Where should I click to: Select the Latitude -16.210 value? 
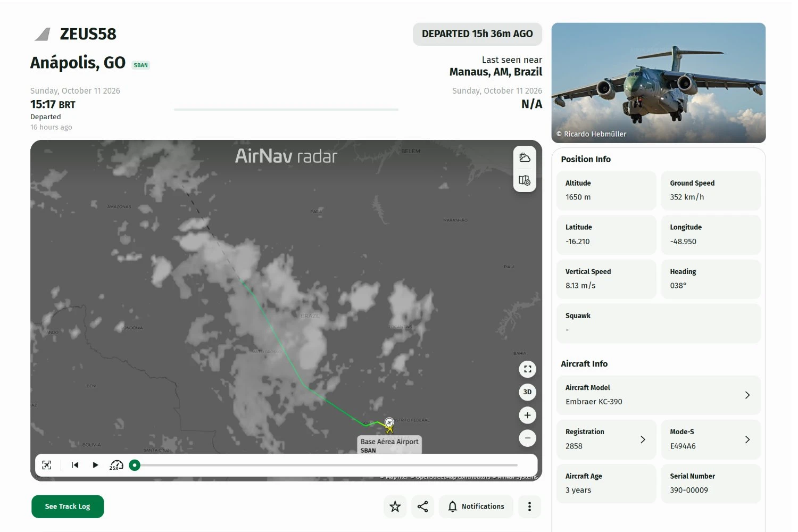click(x=578, y=242)
